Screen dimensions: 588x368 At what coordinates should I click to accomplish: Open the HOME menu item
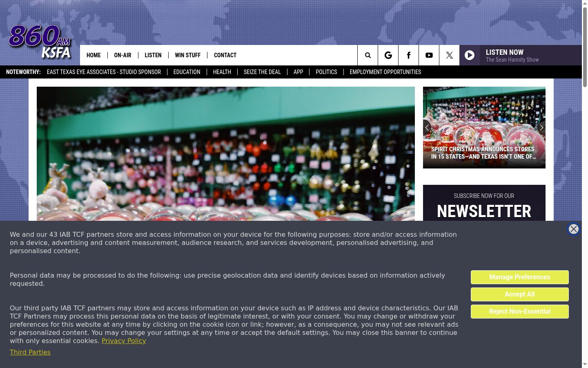click(94, 55)
